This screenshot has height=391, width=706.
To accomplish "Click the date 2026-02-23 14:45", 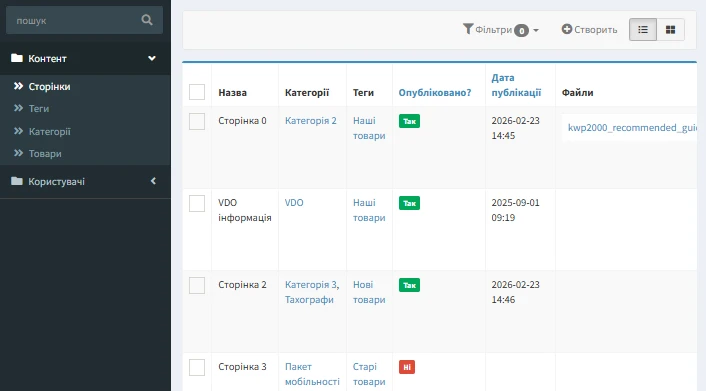I will (515, 128).
